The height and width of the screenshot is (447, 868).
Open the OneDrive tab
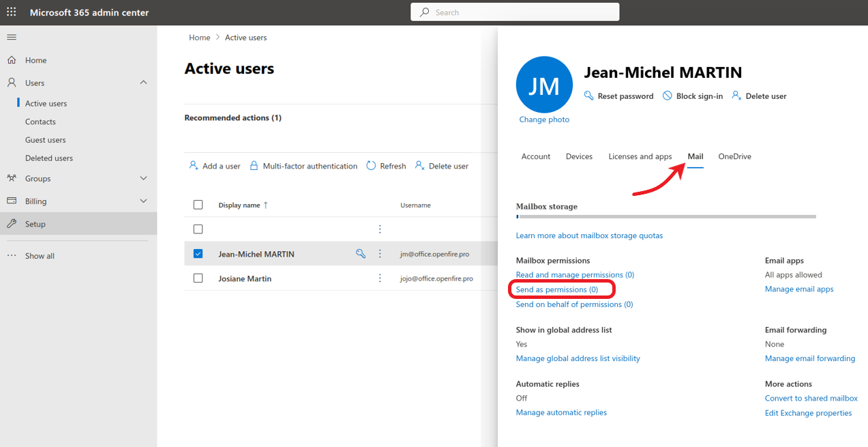click(x=734, y=156)
